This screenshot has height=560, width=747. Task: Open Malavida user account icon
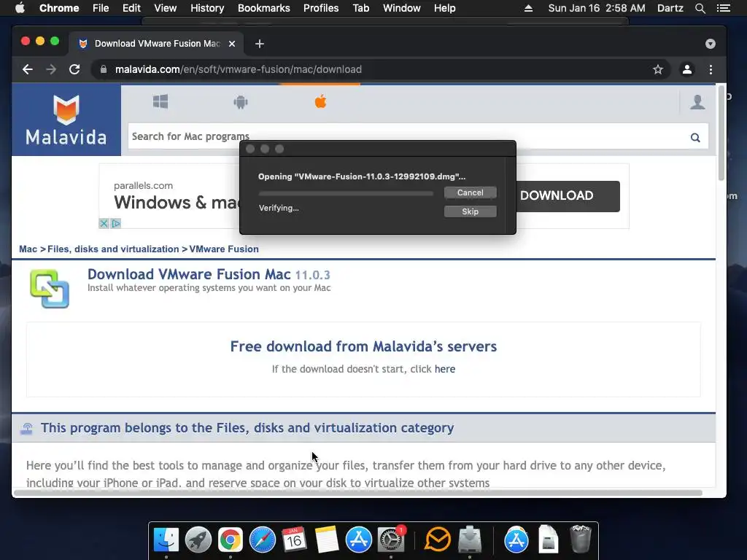(697, 102)
